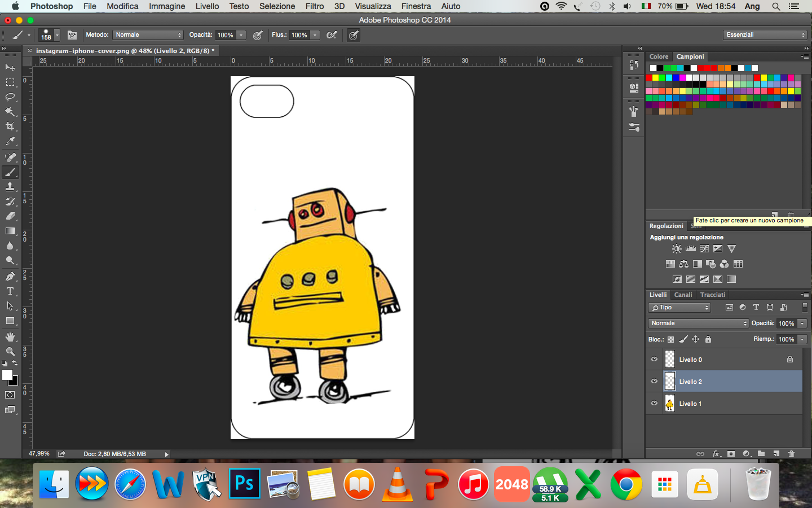
Task: Open the Immagine menu
Action: [167, 6]
